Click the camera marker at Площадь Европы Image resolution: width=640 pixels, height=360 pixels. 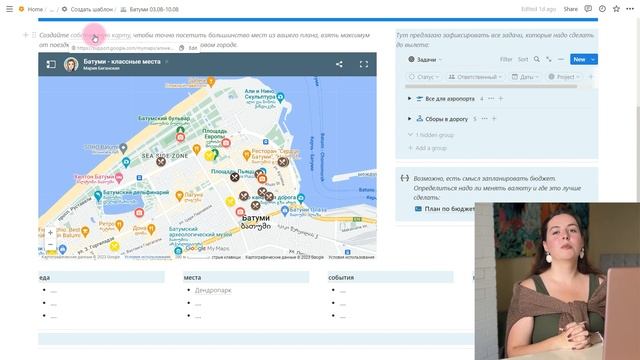(x=226, y=143)
